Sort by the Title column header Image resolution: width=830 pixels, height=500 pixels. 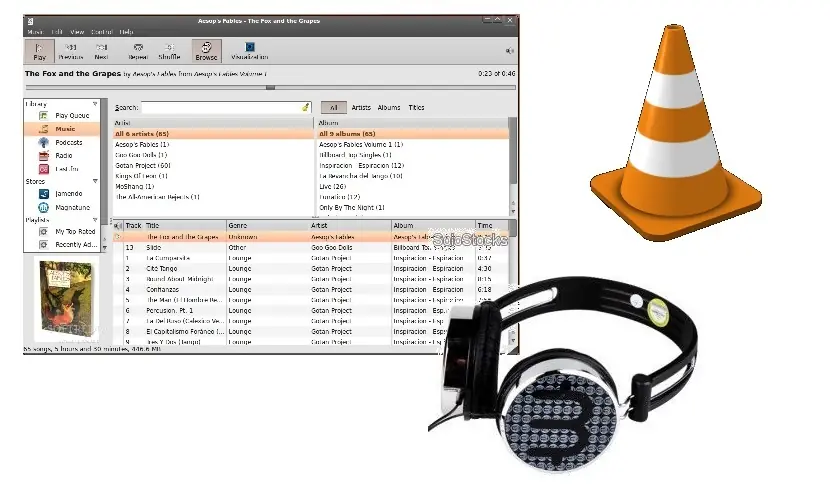(185, 225)
